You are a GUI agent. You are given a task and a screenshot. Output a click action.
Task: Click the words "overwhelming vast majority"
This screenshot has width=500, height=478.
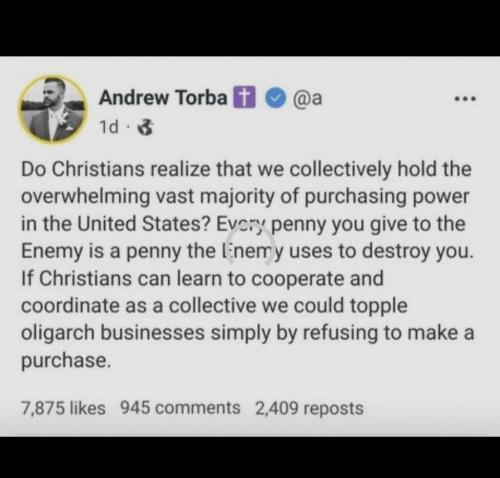147,196
